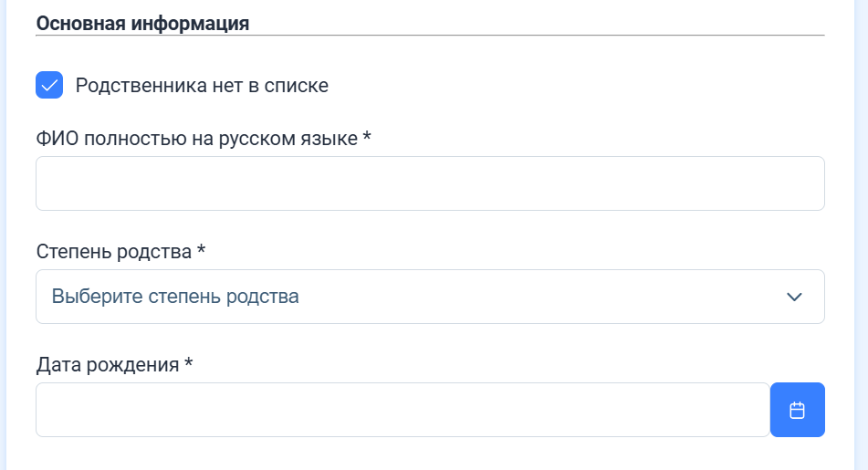Toggle via the Родственника нет в списке label

click(202, 85)
